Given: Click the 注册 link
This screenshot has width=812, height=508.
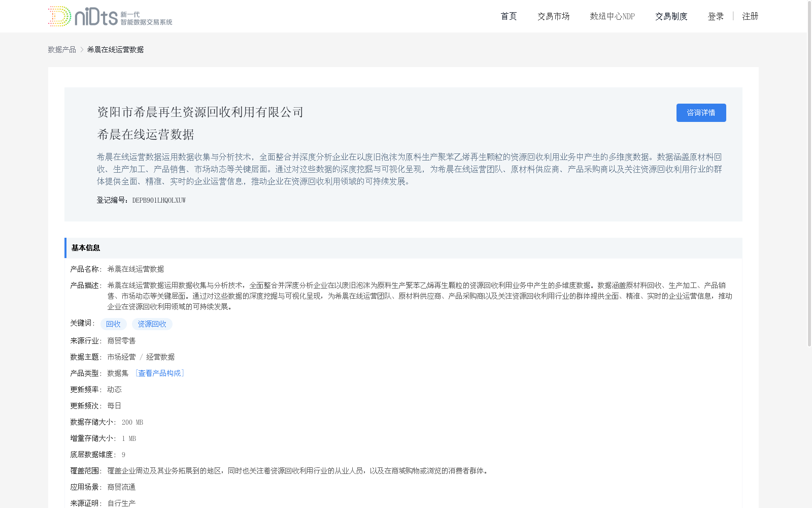Looking at the screenshot, I should point(750,16).
